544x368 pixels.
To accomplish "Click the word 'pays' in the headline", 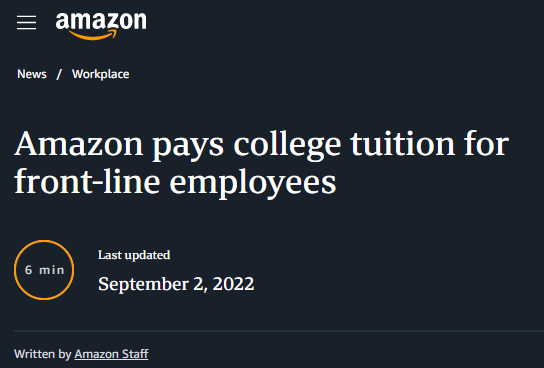I will 188,147.
